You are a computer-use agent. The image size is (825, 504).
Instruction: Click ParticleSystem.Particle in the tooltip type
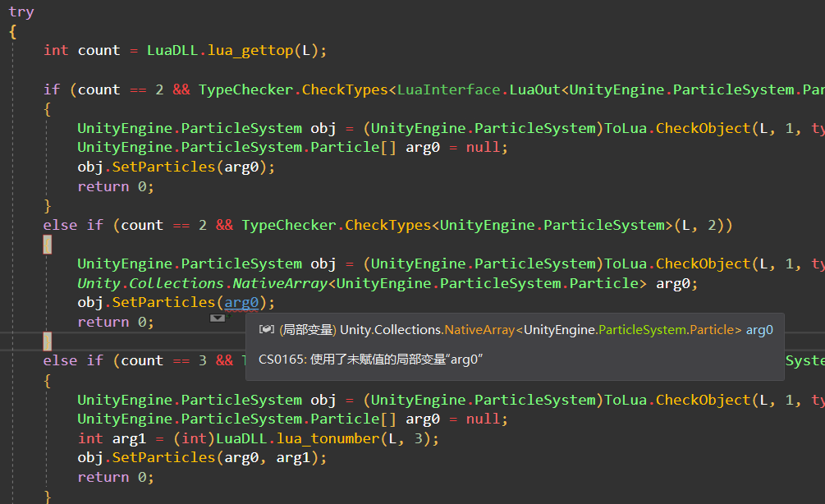click(666, 330)
